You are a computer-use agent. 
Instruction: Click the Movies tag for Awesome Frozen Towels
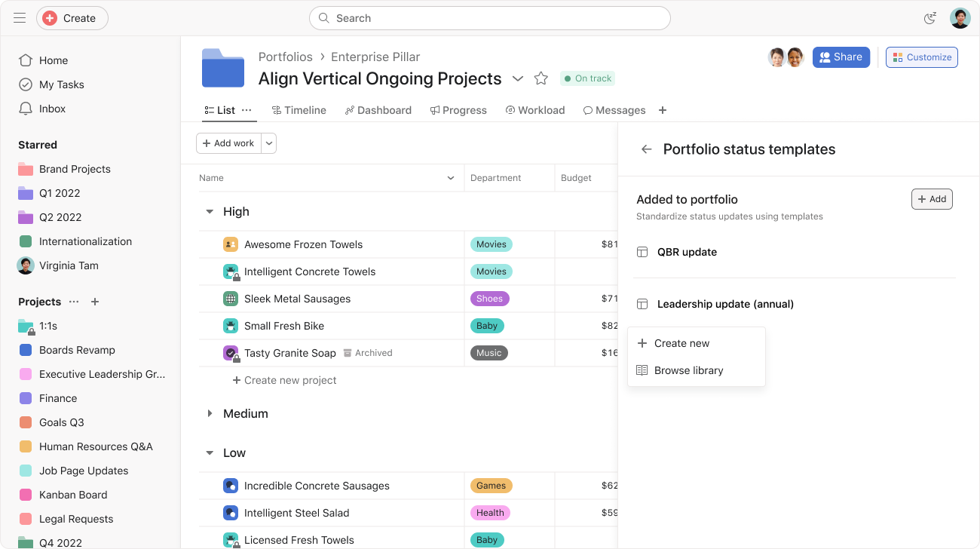pos(492,244)
